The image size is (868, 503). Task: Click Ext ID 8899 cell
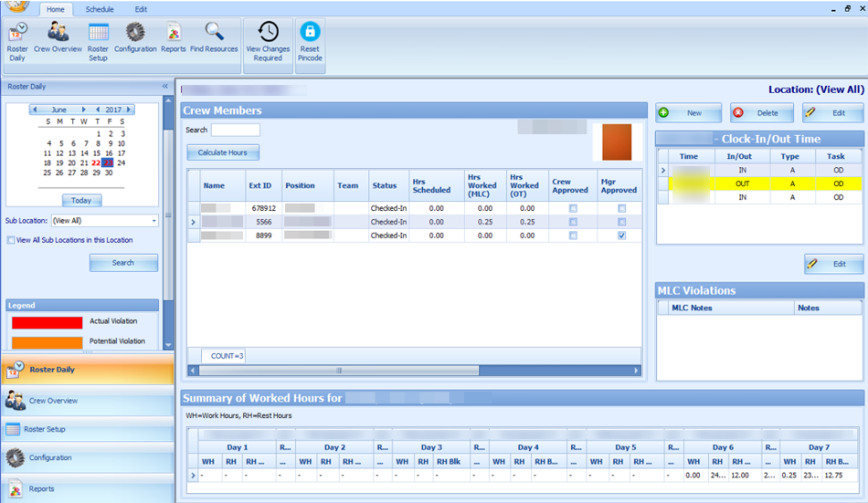(263, 236)
